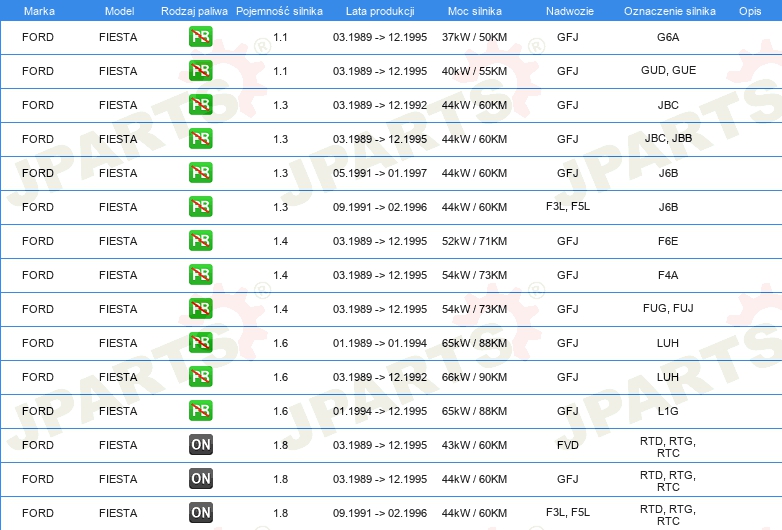
Task: Click FORD in the L1G row
Action: [38, 411]
